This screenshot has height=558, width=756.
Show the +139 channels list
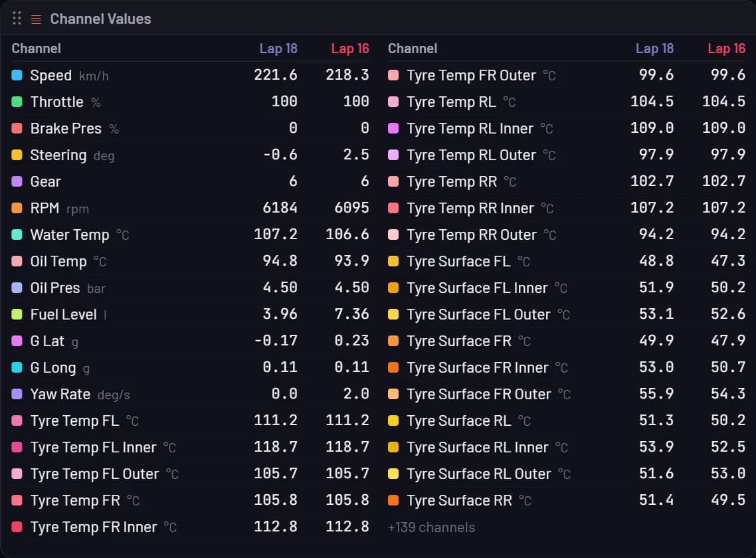pyautogui.click(x=432, y=527)
